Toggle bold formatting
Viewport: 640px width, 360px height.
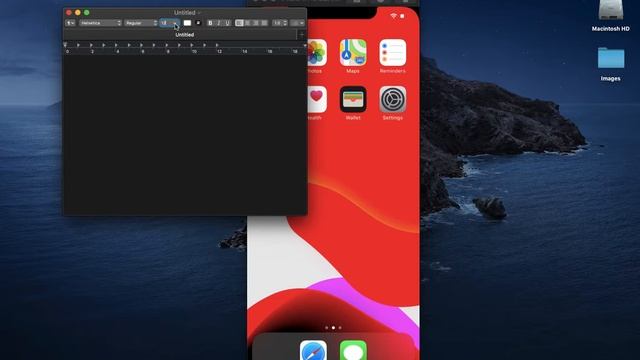pyautogui.click(x=210, y=23)
